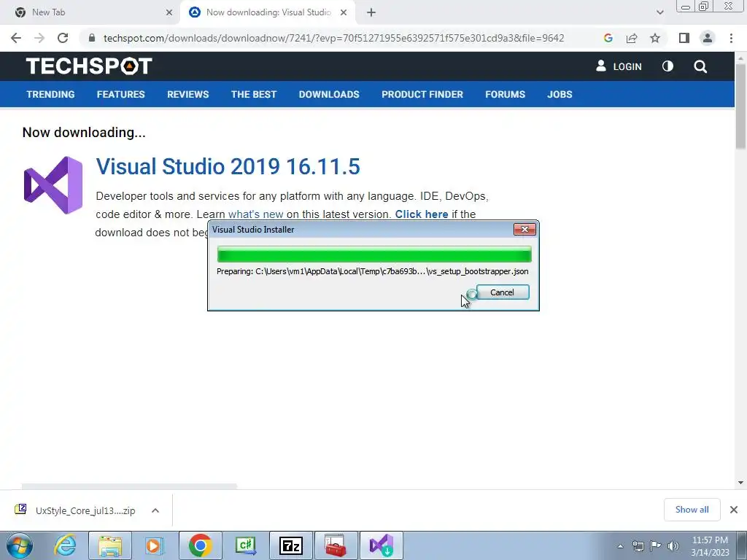
Task: Open the Chrome side panel icon
Action: coord(684,38)
